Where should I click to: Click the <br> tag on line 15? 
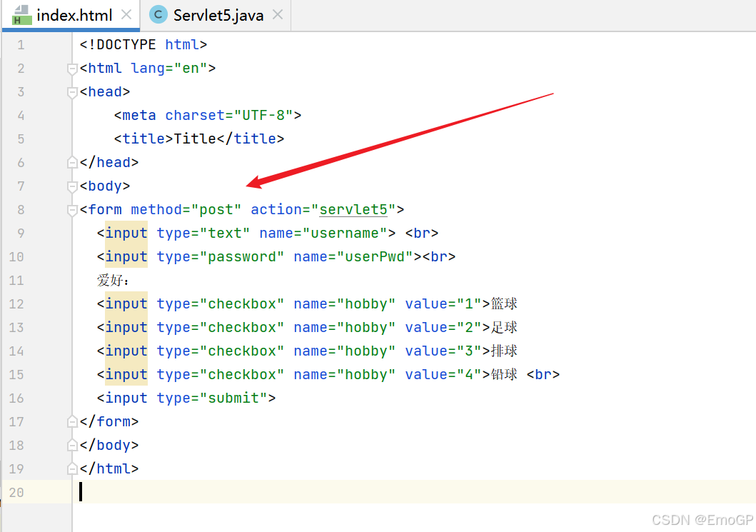coord(543,375)
